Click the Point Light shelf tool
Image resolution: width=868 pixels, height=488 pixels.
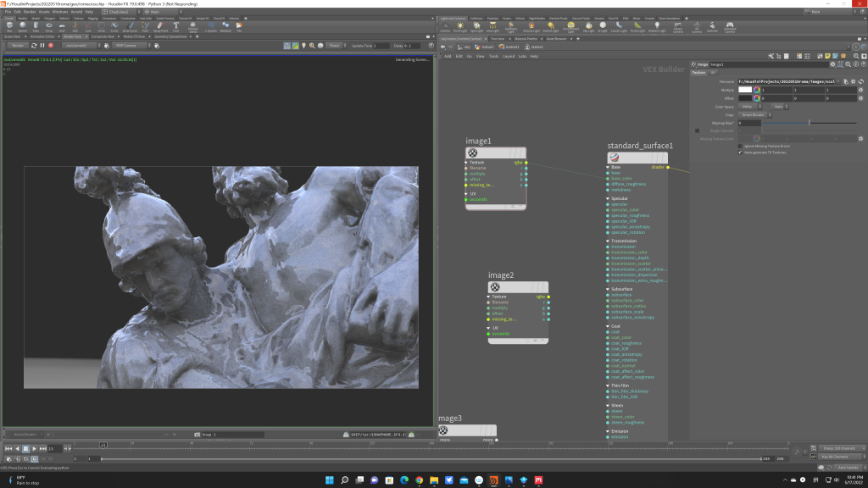pyautogui.click(x=460, y=27)
